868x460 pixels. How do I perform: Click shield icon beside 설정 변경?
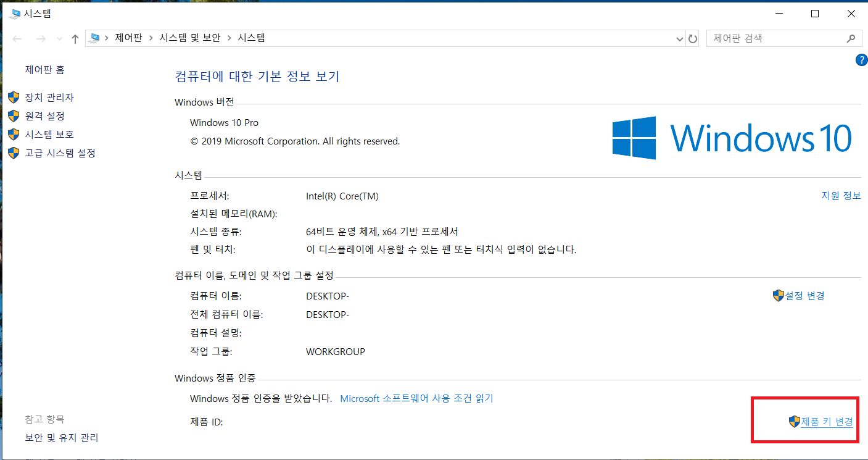pyautogui.click(x=778, y=296)
